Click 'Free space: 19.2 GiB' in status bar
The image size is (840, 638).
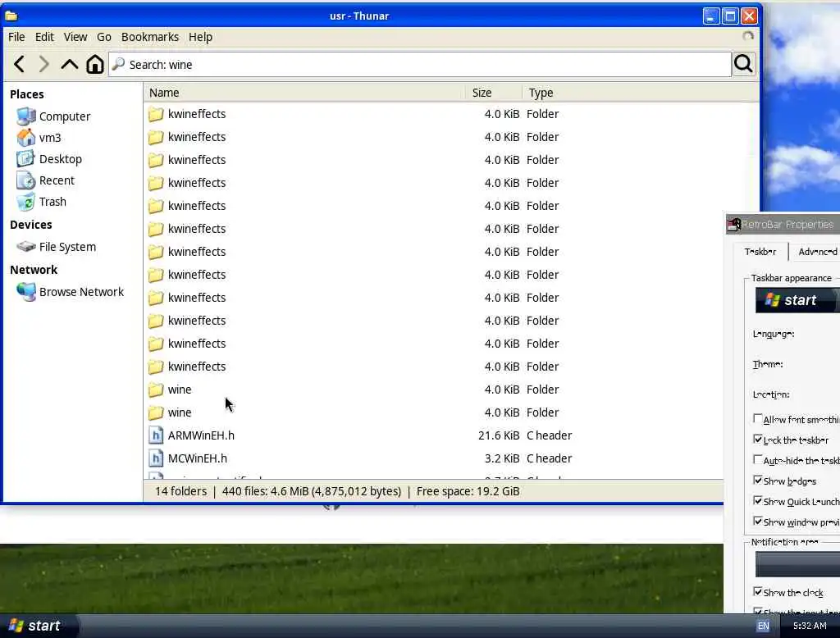[468, 491]
